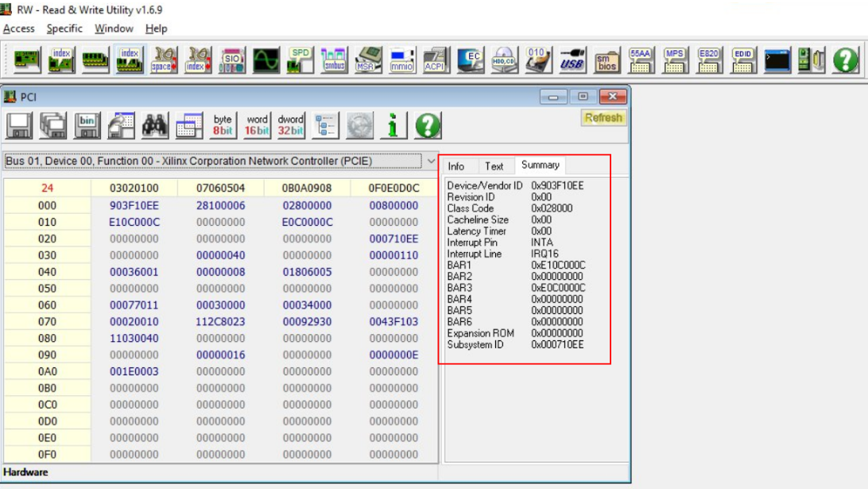Click the Interrupt Line IRQ16 summary entry
Image resolution: width=868 pixels, height=489 pixels.
[x=502, y=254]
